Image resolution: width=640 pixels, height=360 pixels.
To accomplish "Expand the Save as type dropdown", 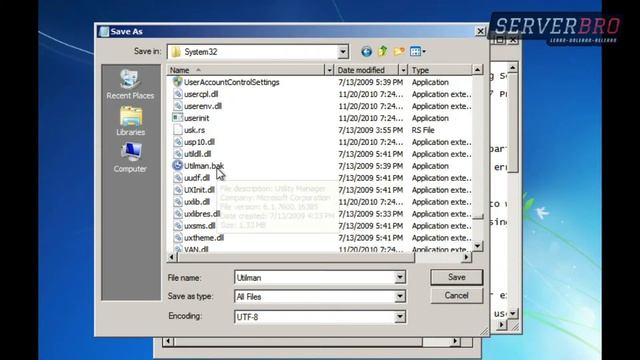I will [x=400, y=297].
